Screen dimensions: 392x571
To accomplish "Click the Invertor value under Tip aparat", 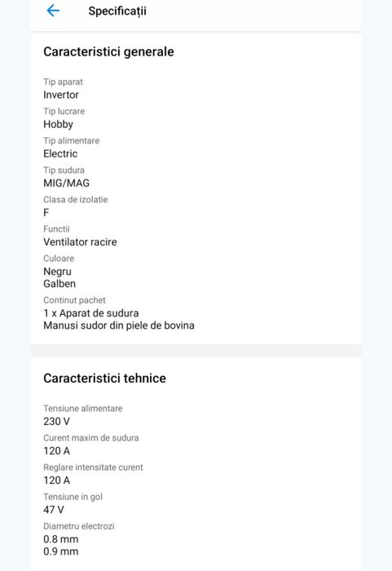I will click(x=61, y=95).
